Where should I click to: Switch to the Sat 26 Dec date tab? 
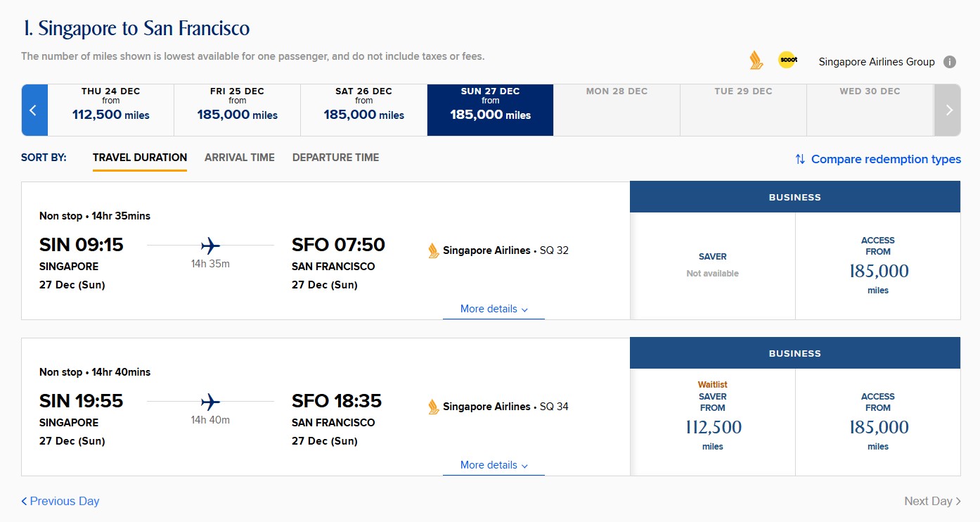point(363,110)
